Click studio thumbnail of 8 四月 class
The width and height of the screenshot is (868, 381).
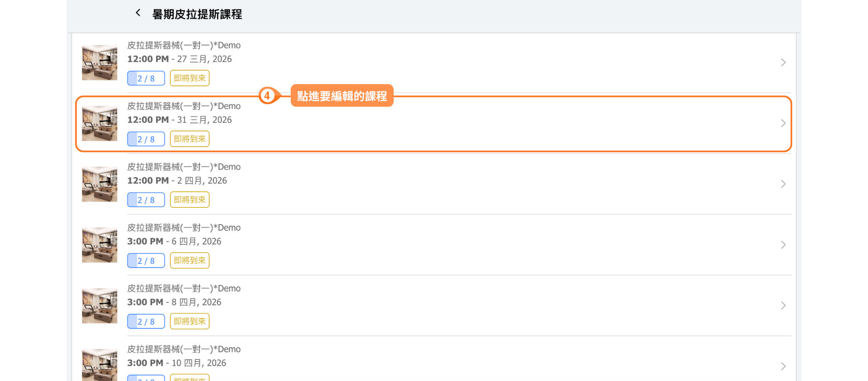coord(100,306)
